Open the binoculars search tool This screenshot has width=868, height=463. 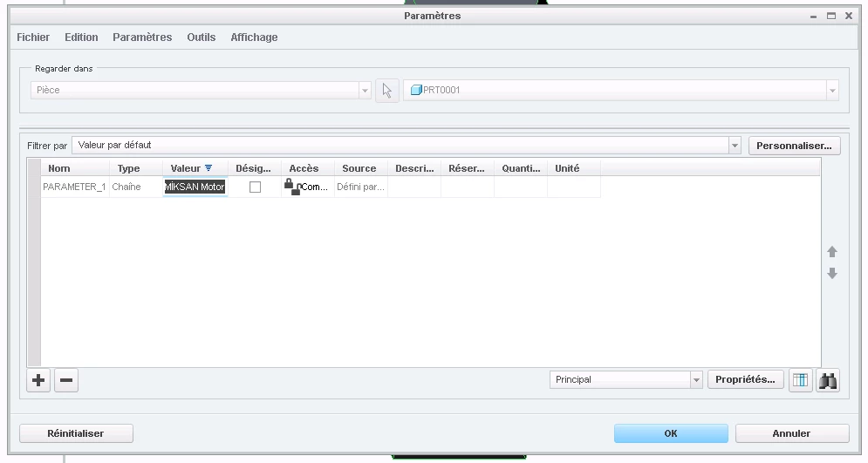(828, 380)
